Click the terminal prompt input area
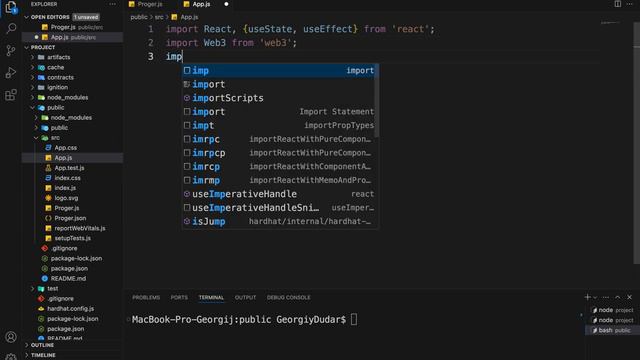 click(x=354, y=320)
